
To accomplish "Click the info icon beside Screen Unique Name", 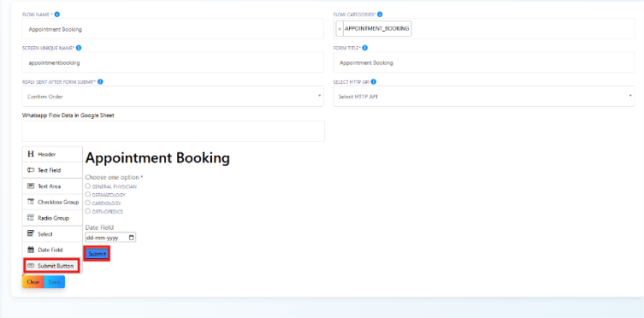I will 79,48.
